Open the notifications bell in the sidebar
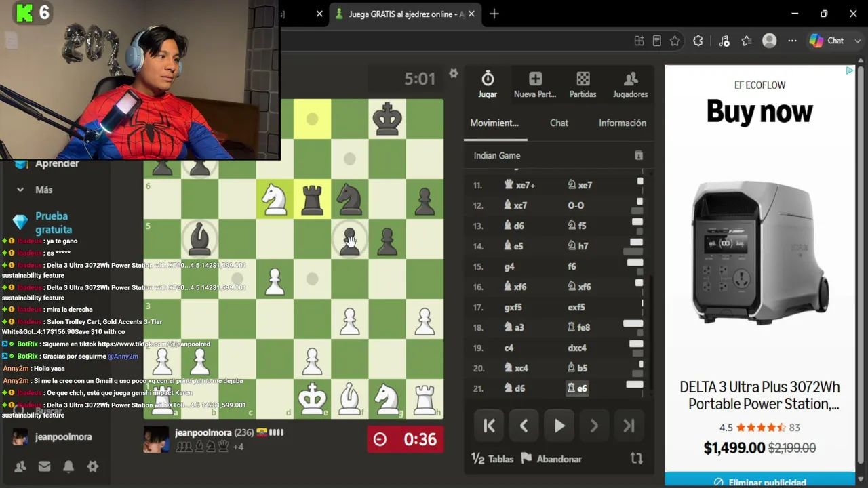The image size is (868, 488). 68,466
